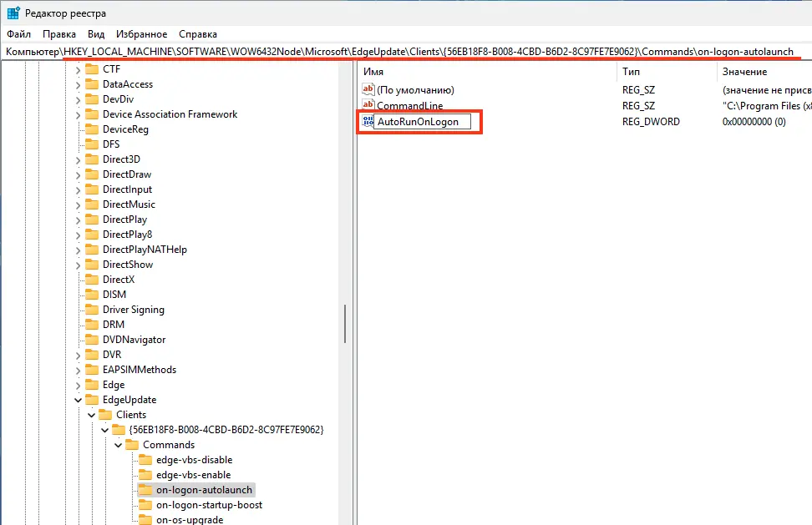This screenshot has height=525, width=812.
Task: Open the Файл menu
Action: 18,34
